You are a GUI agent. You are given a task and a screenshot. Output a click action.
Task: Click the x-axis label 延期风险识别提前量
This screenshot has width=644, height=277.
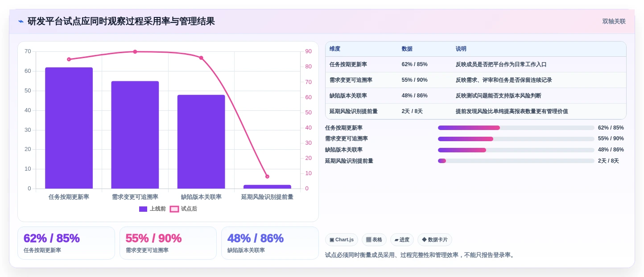pos(267,197)
